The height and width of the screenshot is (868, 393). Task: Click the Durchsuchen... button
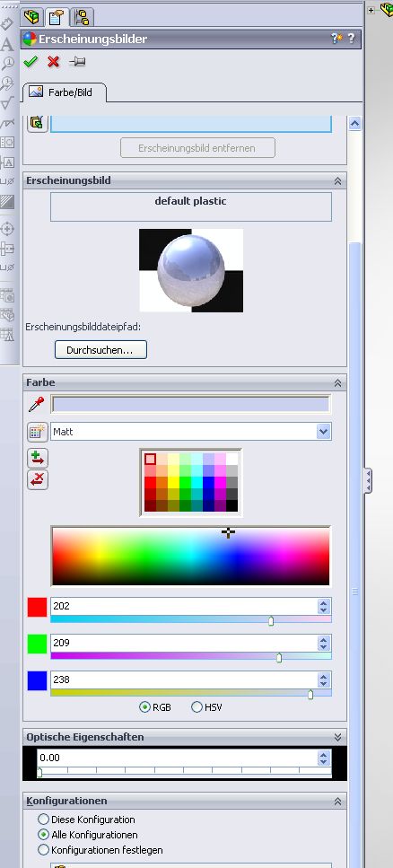[x=100, y=350]
